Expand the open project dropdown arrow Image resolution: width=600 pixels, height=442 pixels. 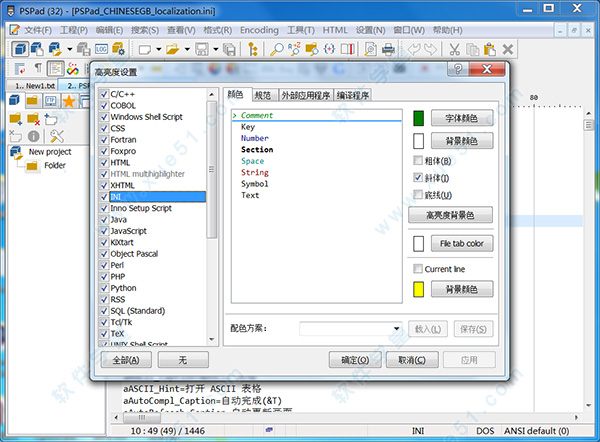[x=69, y=49]
